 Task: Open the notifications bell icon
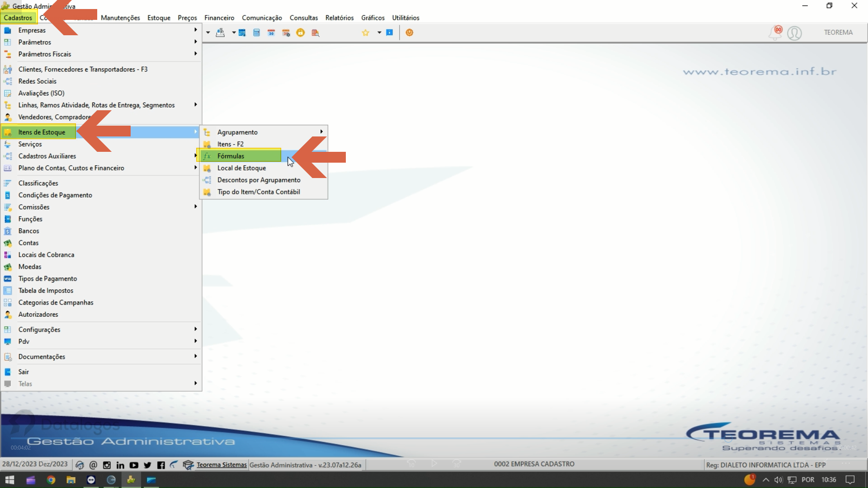pos(775,33)
